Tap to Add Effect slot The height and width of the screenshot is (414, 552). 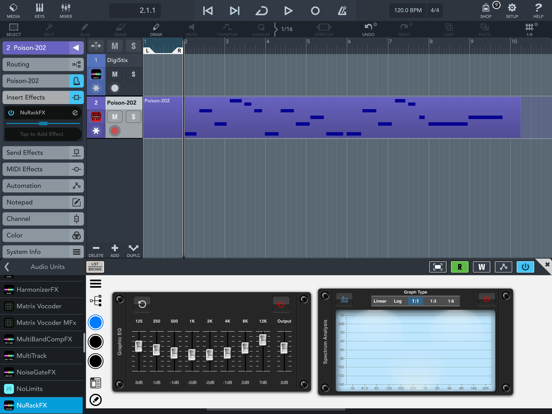[43, 134]
